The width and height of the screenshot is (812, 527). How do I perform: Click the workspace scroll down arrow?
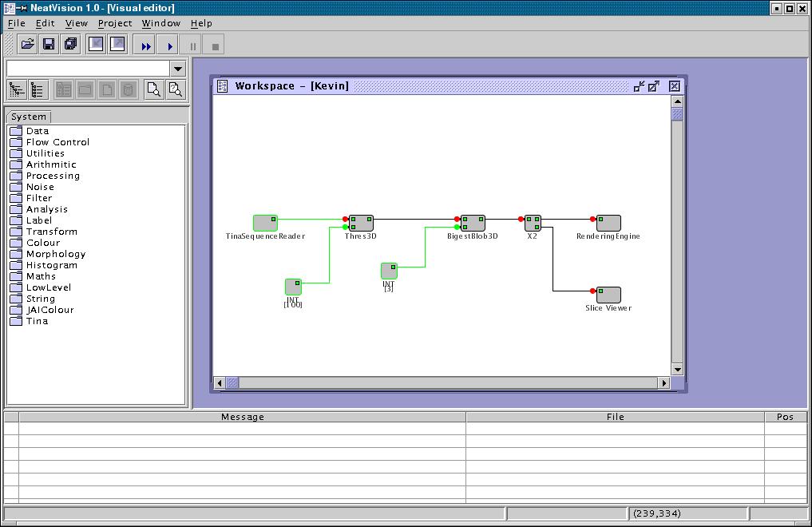pyautogui.click(x=677, y=369)
